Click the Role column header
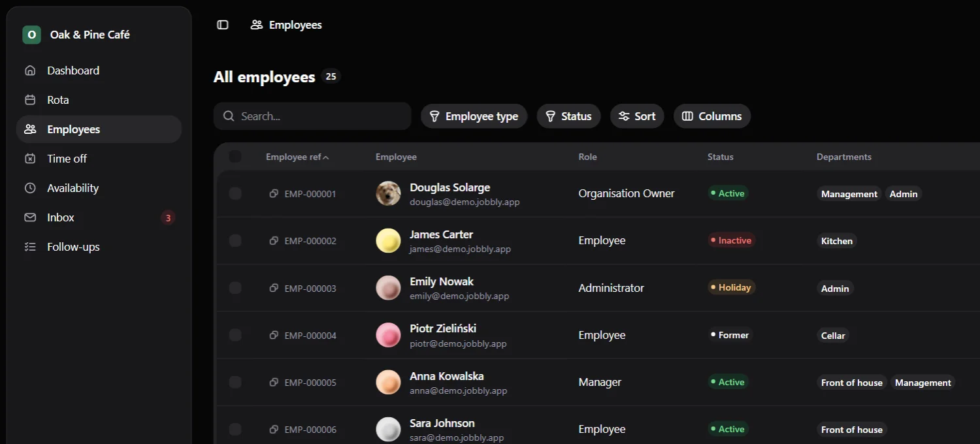The width and height of the screenshot is (980, 444). click(587, 157)
